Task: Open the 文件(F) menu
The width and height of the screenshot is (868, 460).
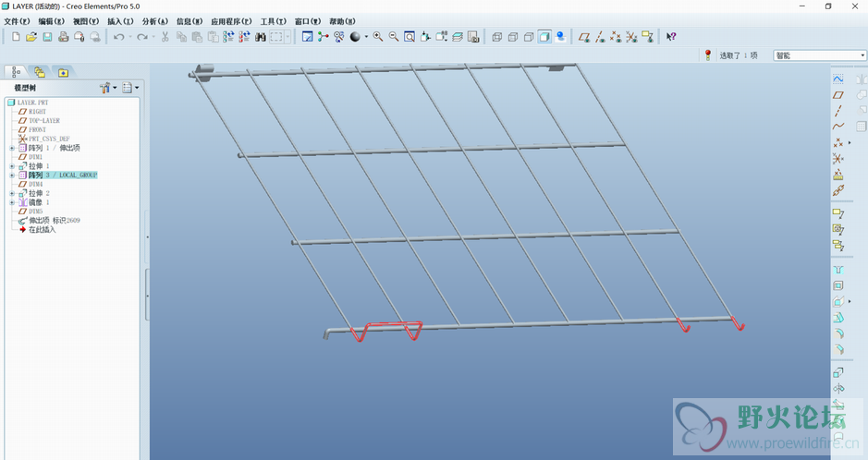Action: click(17, 21)
